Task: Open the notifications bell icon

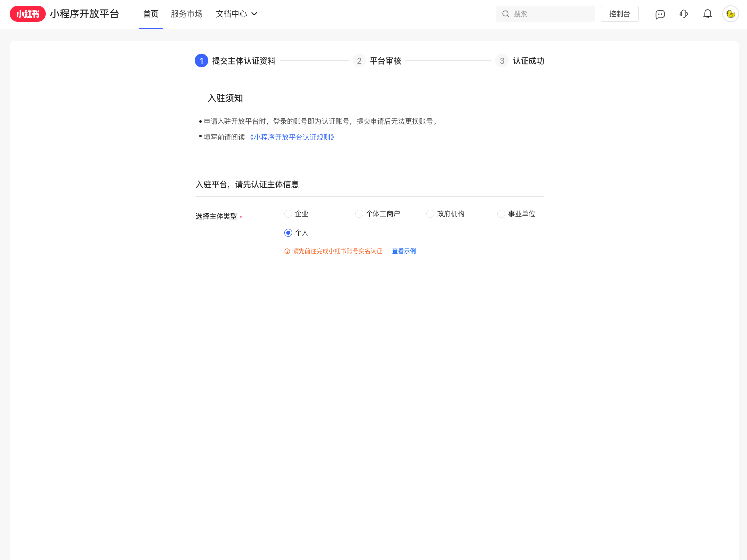Action: [708, 14]
